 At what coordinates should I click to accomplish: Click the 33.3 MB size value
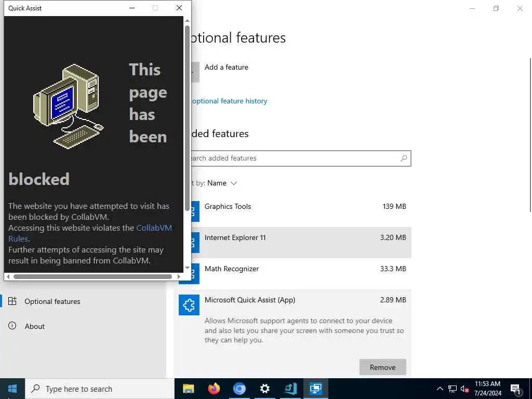click(393, 269)
